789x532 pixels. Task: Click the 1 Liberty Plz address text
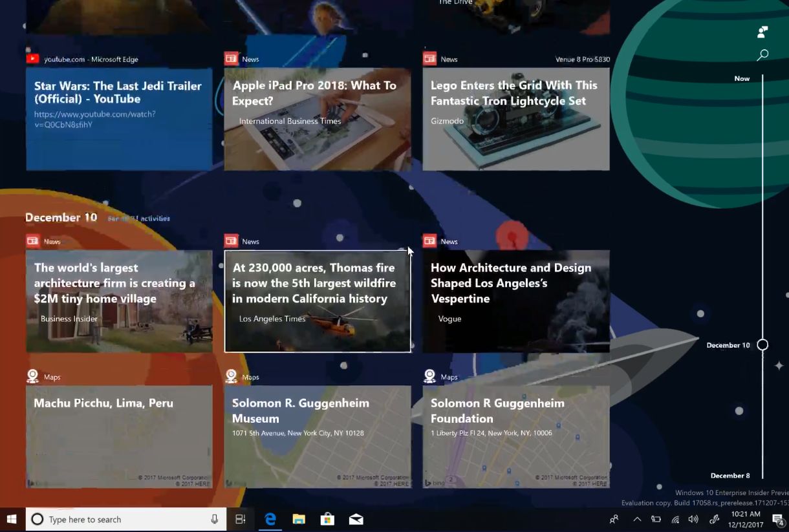click(492, 433)
